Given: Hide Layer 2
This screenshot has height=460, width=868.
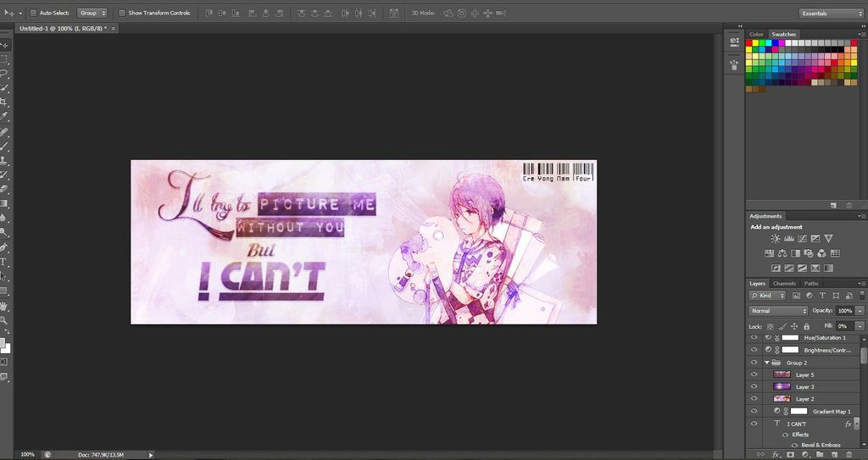Looking at the screenshot, I should point(754,398).
